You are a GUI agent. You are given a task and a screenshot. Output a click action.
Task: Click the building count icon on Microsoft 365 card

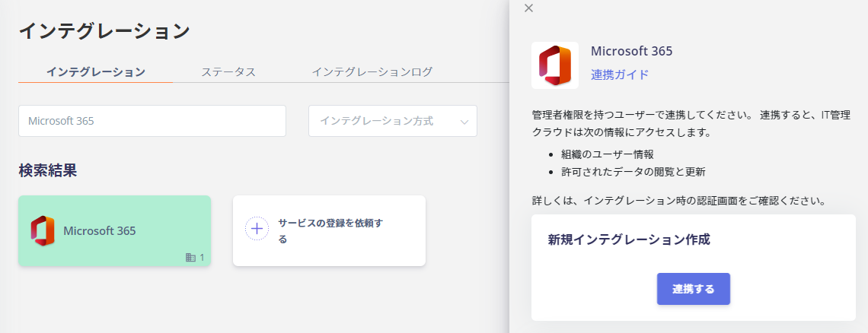(x=190, y=257)
